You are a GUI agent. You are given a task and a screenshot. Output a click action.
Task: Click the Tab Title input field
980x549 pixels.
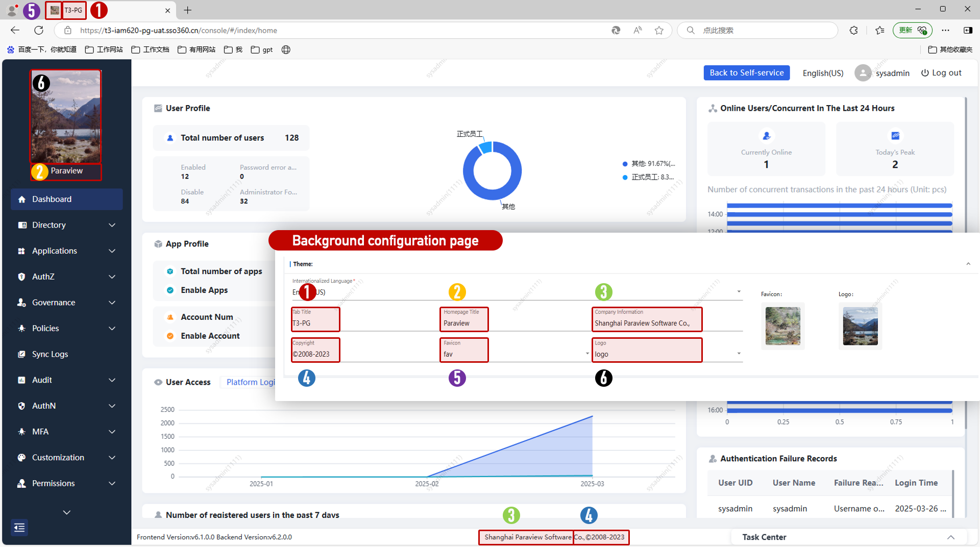[315, 323]
